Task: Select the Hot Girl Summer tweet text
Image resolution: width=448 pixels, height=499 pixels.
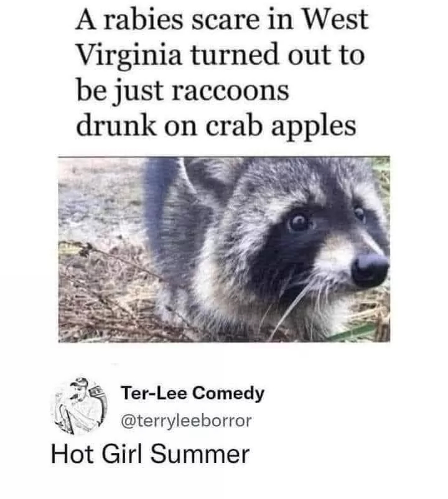Action: (x=150, y=454)
